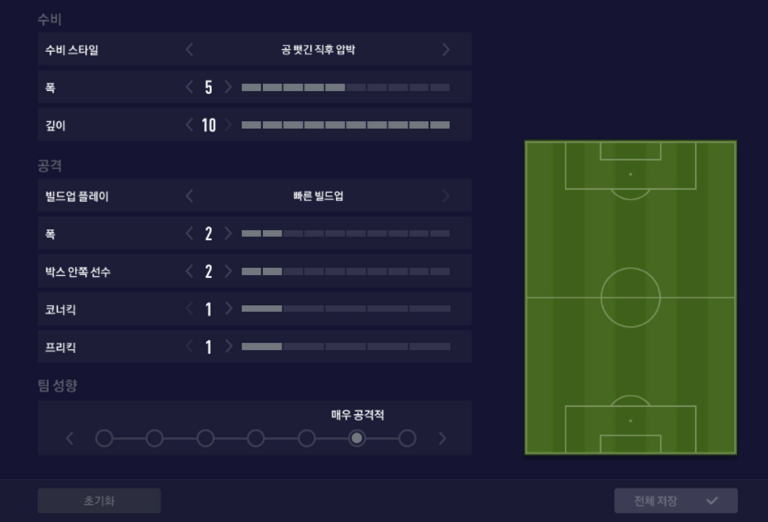Decrease 깊이 value from 10
This screenshot has width=768, height=522.
pyautogui.click(x=190, y=125)
